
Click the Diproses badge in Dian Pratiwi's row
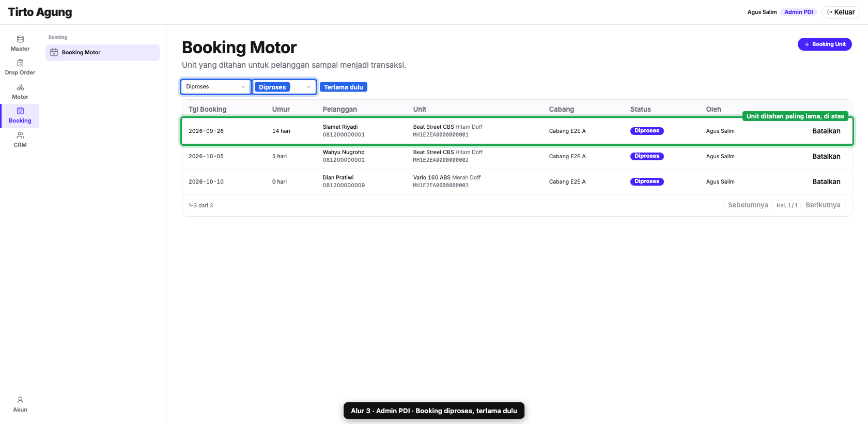(647, 181)
